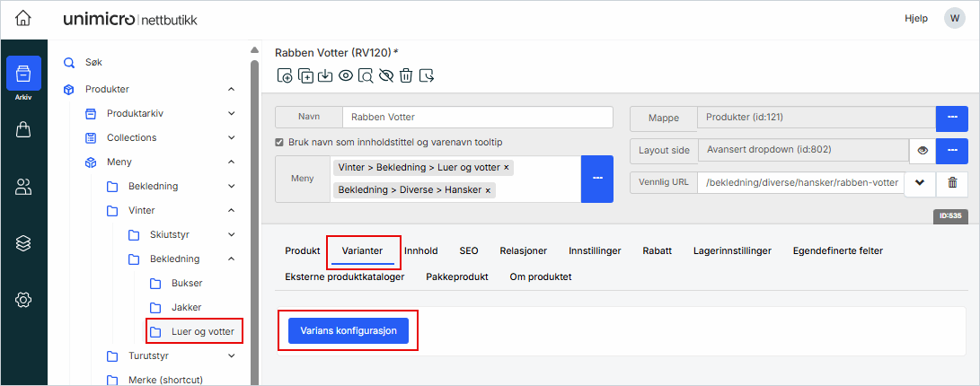Open settings gear in left sidebar

tap(23, 299)
